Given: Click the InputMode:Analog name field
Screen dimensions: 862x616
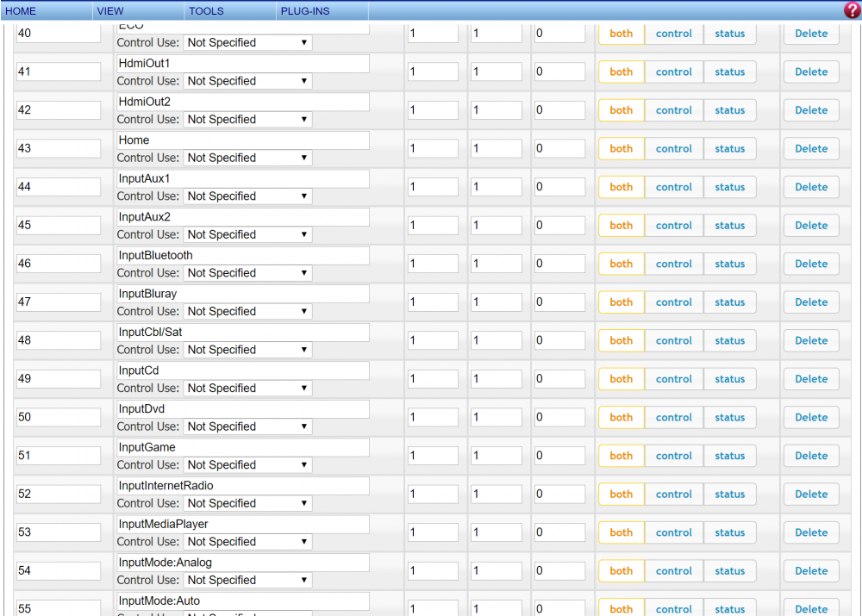Looking at the screenshot, I should click(x=242, y=563).
